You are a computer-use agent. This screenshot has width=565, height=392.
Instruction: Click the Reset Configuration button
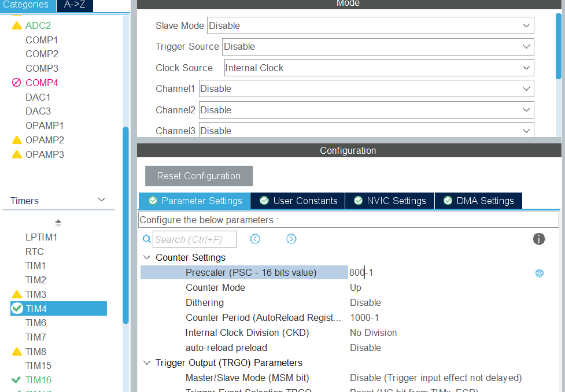[199, 176]
